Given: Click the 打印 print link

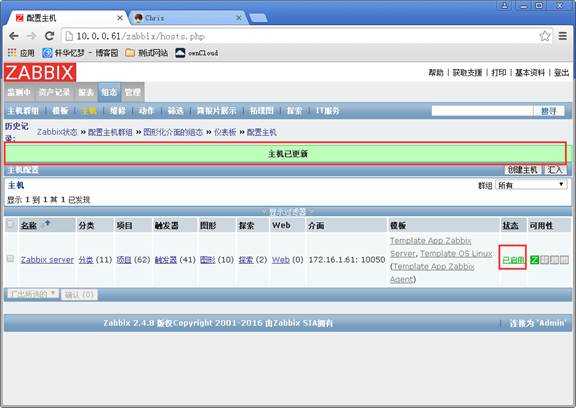Looking at the screenshot, I should pos(498,73).
